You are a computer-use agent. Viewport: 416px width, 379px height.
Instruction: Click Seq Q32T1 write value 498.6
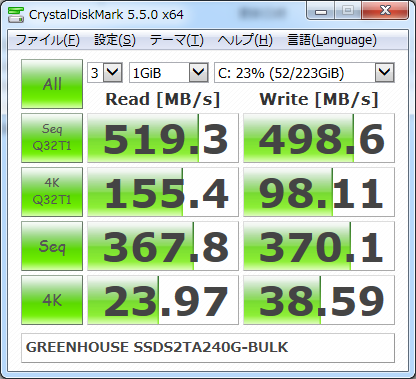click(x=319, y=138)
